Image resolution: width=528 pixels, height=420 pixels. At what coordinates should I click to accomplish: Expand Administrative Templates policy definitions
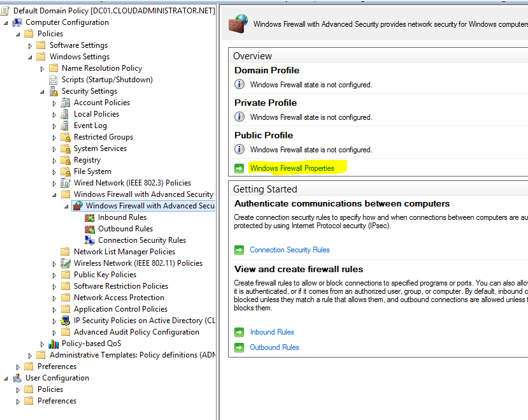click(x=30, y=356)
